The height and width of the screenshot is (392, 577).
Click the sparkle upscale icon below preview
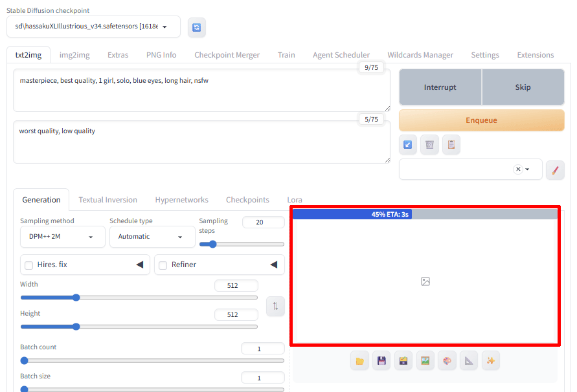(490, 361)
